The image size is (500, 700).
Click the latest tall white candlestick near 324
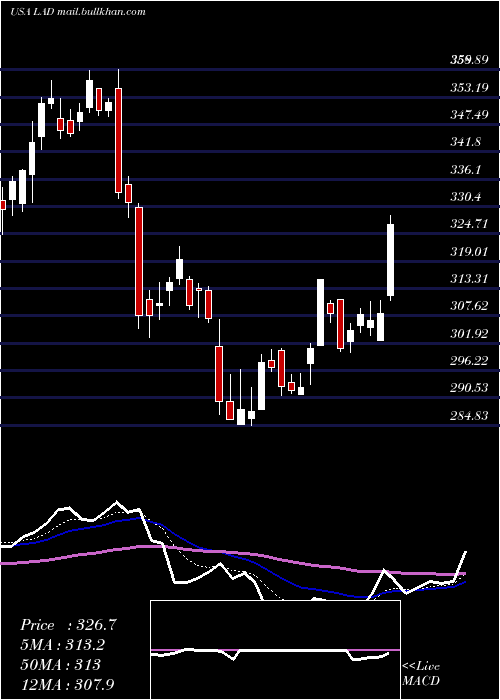(390, 260)
